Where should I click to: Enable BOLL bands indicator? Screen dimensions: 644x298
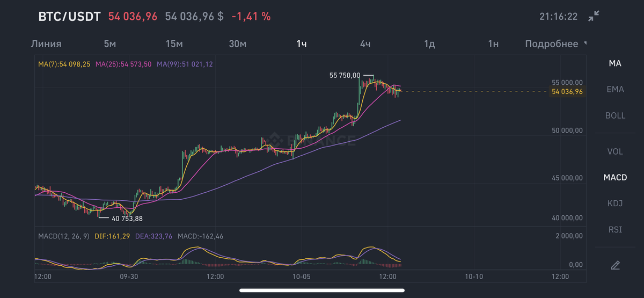pyautogui.click(x=615, y=115)
